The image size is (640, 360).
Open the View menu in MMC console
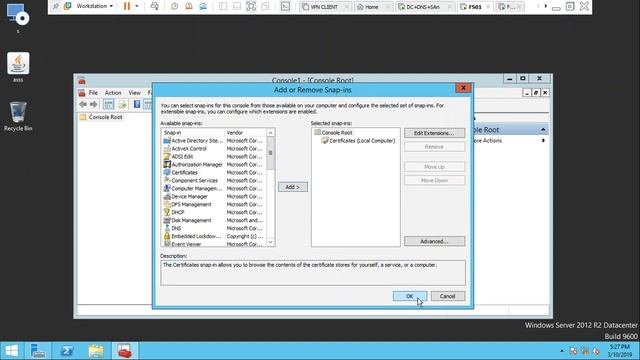135,93
